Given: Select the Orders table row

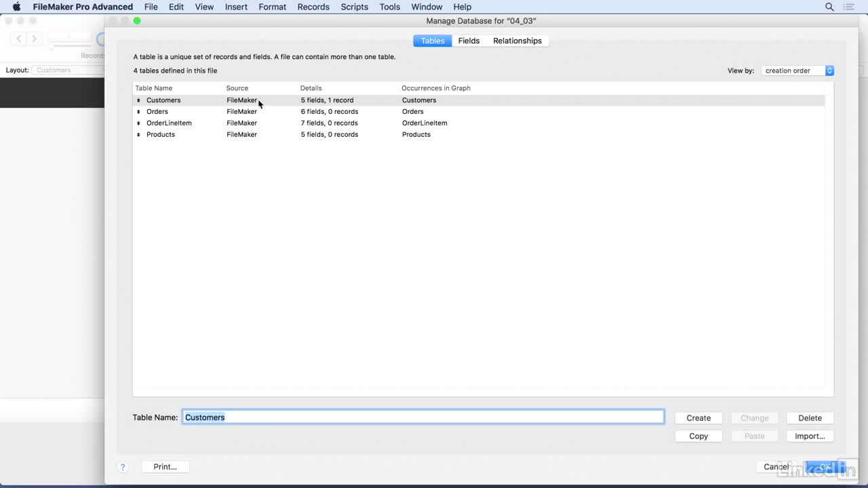Looking at the screenshot, I should 479,112.
